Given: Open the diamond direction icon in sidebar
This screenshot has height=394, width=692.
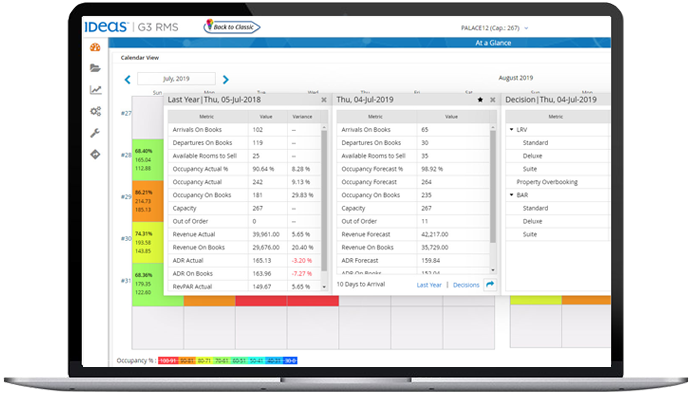Looking at the screenshot, I should [95, 154].
